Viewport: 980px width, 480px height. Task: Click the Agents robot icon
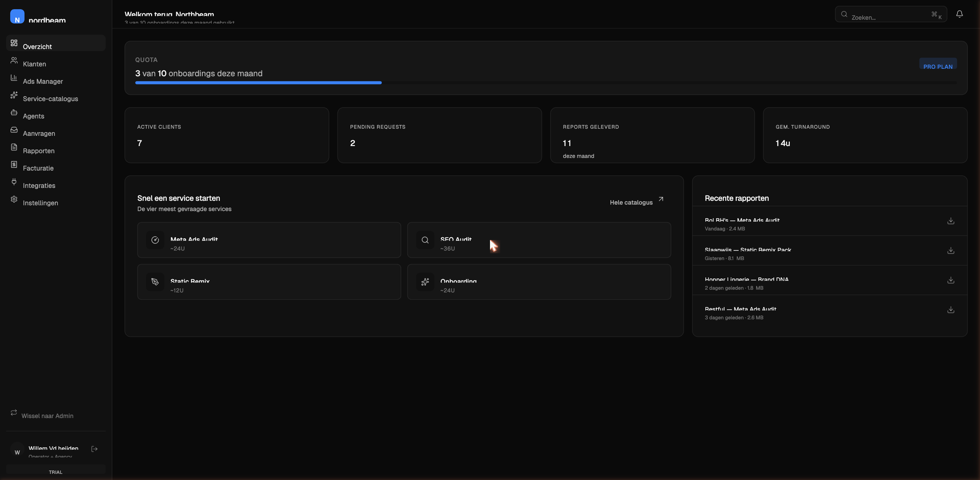click(14, 112)
